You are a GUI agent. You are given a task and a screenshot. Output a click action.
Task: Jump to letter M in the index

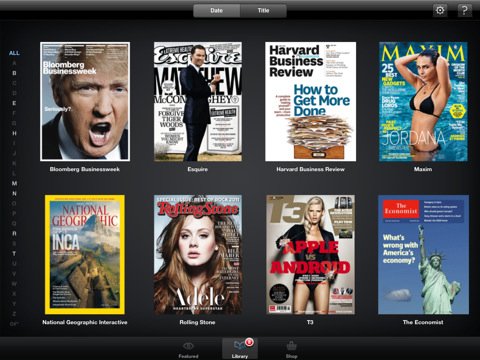[14, 183]
